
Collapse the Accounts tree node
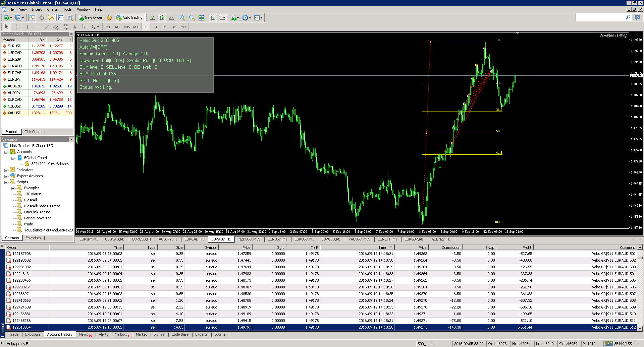coord(6,152)
